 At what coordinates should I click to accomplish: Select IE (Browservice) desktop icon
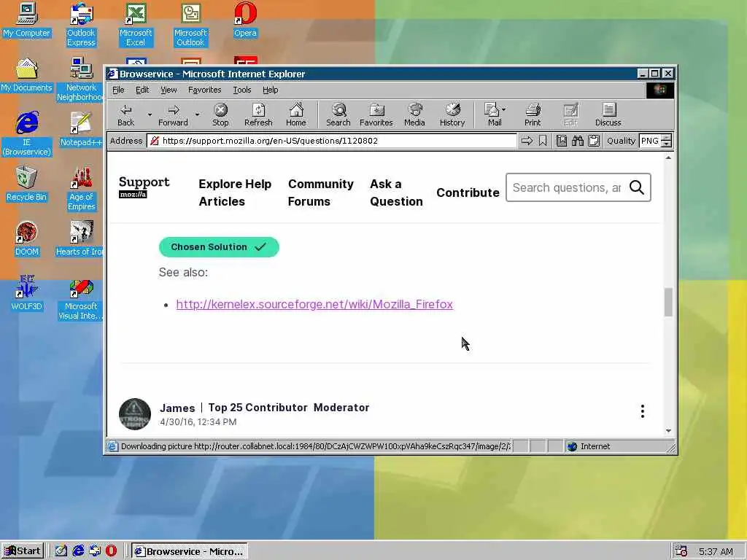(x=27, y=134)
